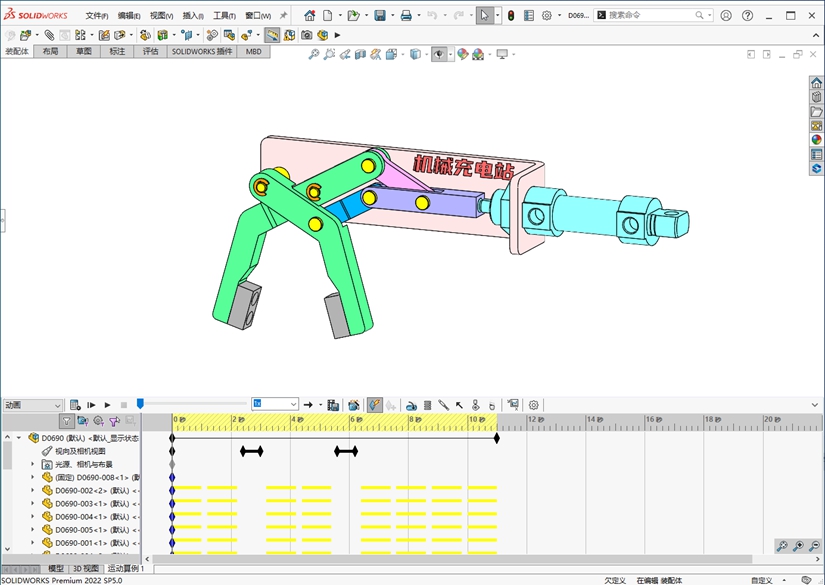Viewport: 825px width, 585px height.
Task: Switch to the SOLIDWORKS 插件 tab
Action: click(202, 52)
